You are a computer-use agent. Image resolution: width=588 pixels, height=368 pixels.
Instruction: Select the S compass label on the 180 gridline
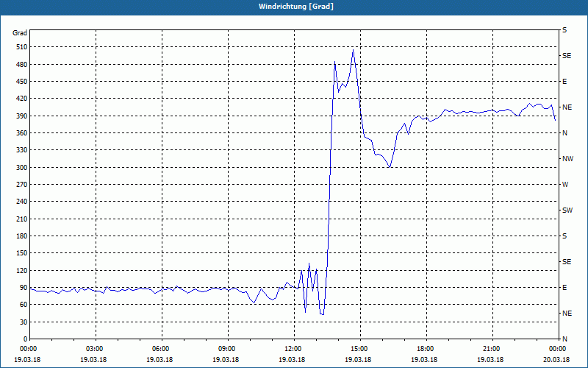pyautogui.click(x=564, y=236)
